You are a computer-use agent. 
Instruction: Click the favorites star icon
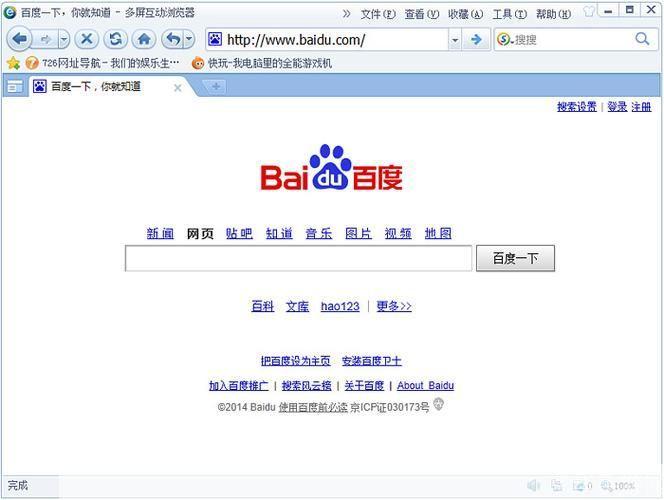(13, 63)
